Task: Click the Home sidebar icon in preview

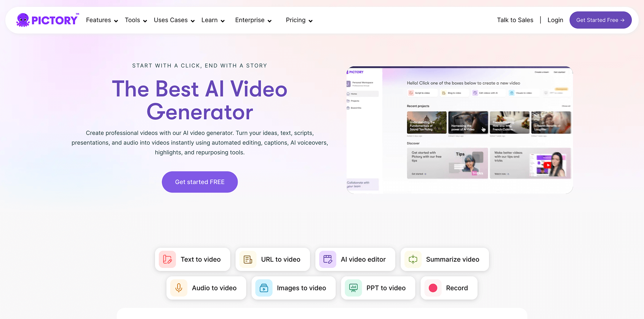Action: 348,94
